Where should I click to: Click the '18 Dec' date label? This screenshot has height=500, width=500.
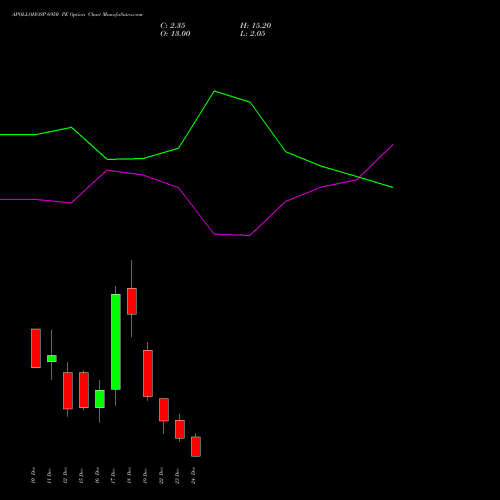click(x=129, y=475)
